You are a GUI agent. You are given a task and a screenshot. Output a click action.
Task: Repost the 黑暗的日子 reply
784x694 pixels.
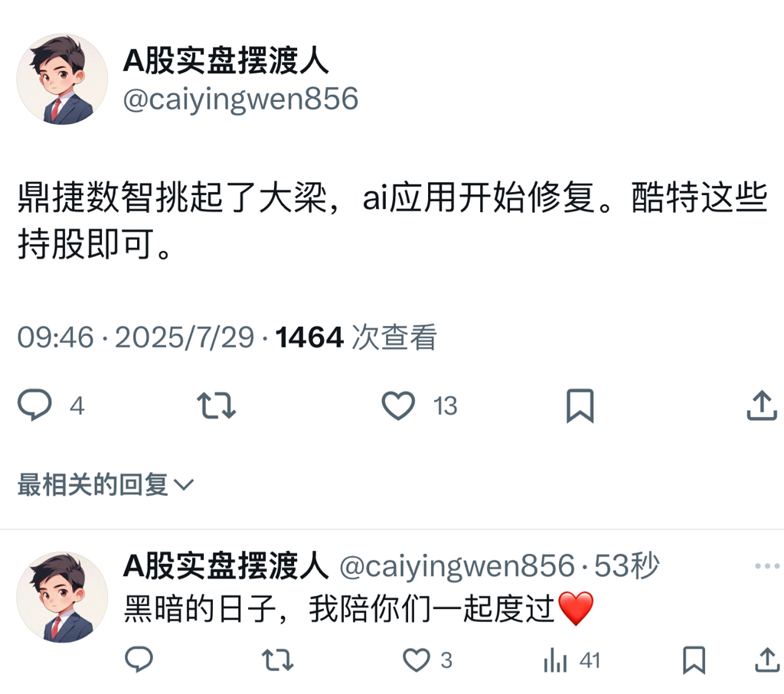[x=278, y=660]
